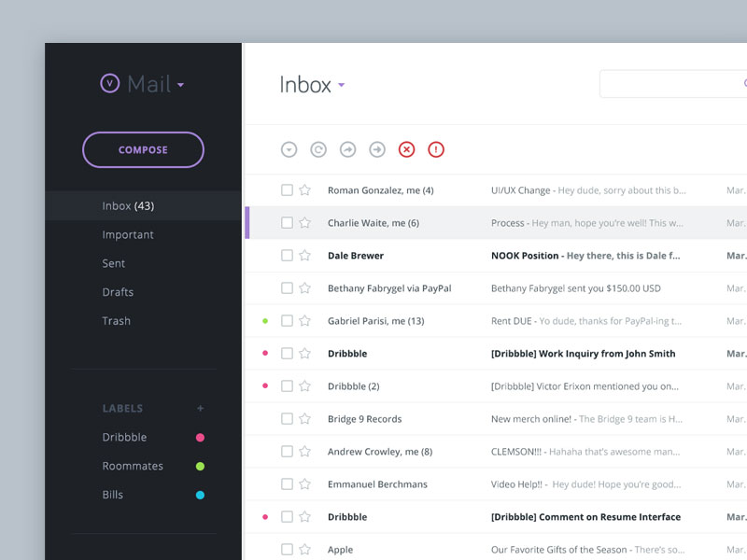Select the checkbox next to Apple's email
Image resolution: width=747 pixels, height=560 pixels.
[x=287, y=549]
